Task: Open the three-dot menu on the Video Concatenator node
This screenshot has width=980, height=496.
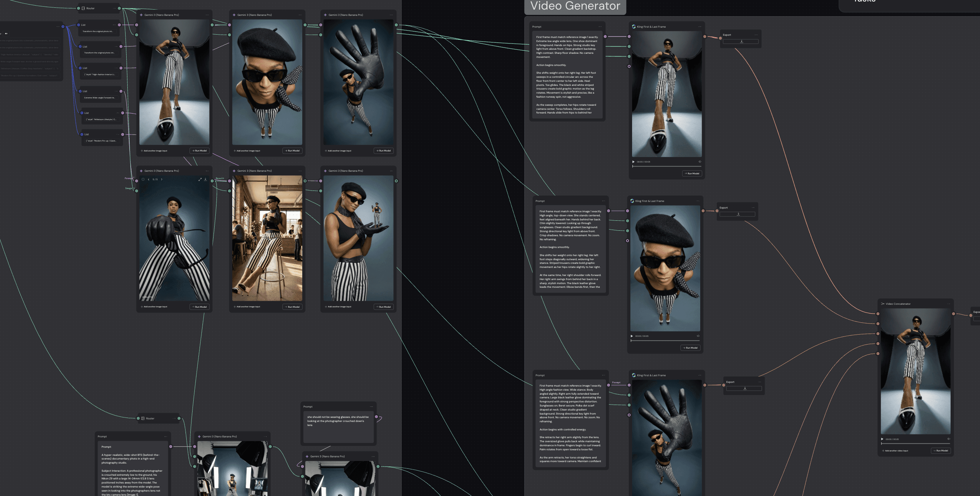Action: [x=949, y=304]
